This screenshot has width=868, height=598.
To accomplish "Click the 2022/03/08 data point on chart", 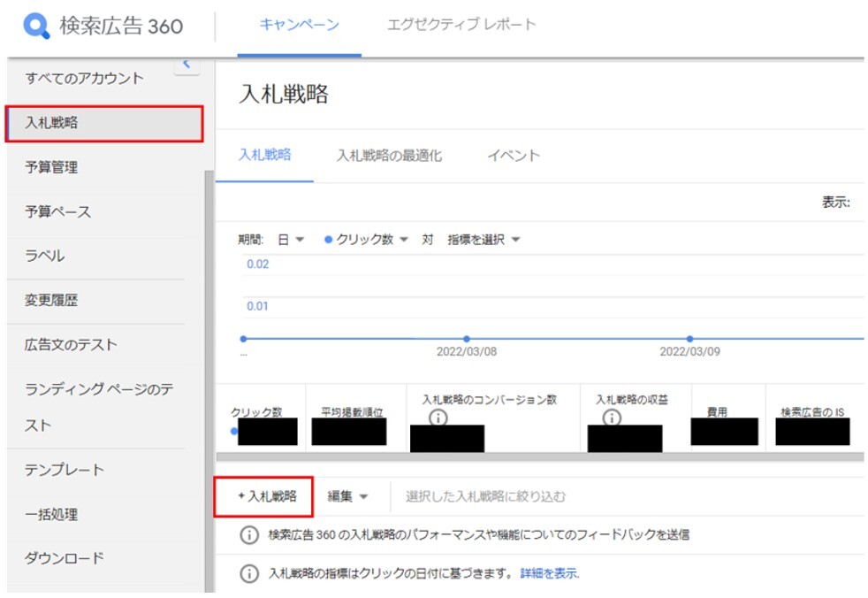I will pyautogui.click(x=467, y=339).
